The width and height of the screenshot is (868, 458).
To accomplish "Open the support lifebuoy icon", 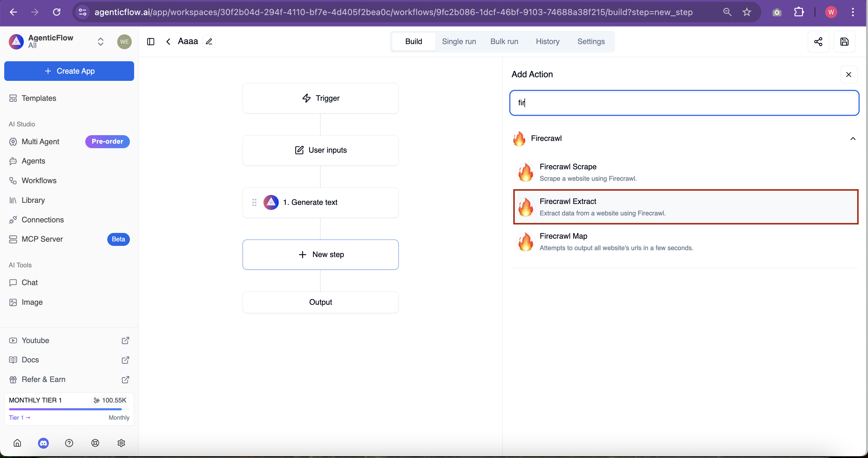I will coord(95,443).
